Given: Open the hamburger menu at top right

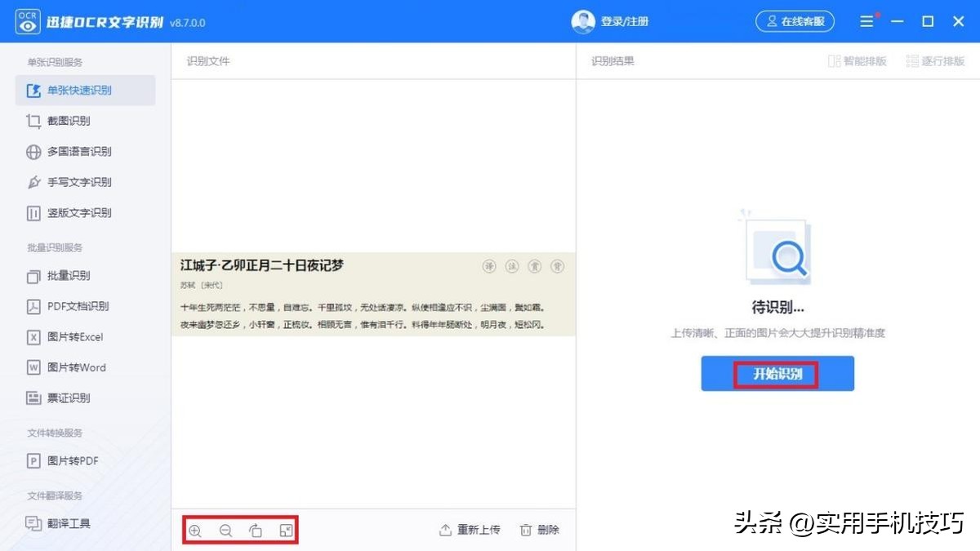Looking at the screenshot, I should pyautogui.click(x=866, y=20).
